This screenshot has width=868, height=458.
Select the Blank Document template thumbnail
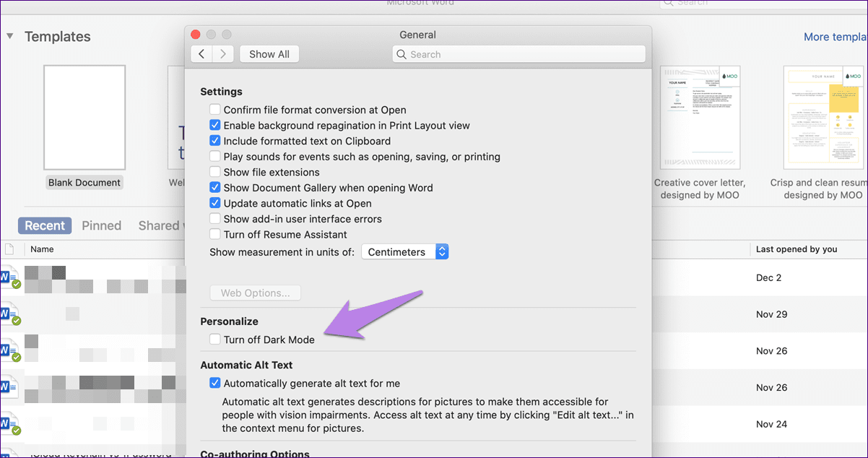tap(84, 118)
